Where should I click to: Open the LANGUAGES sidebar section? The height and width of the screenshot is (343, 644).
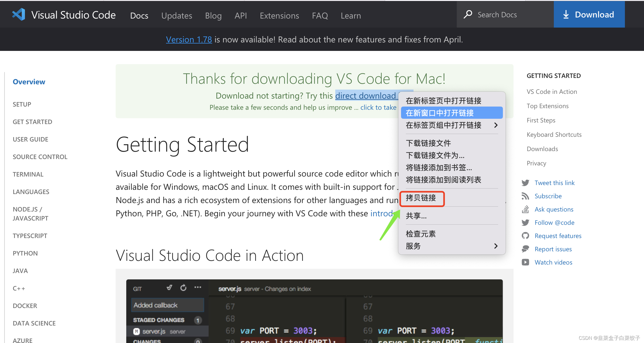click(31, 192)
